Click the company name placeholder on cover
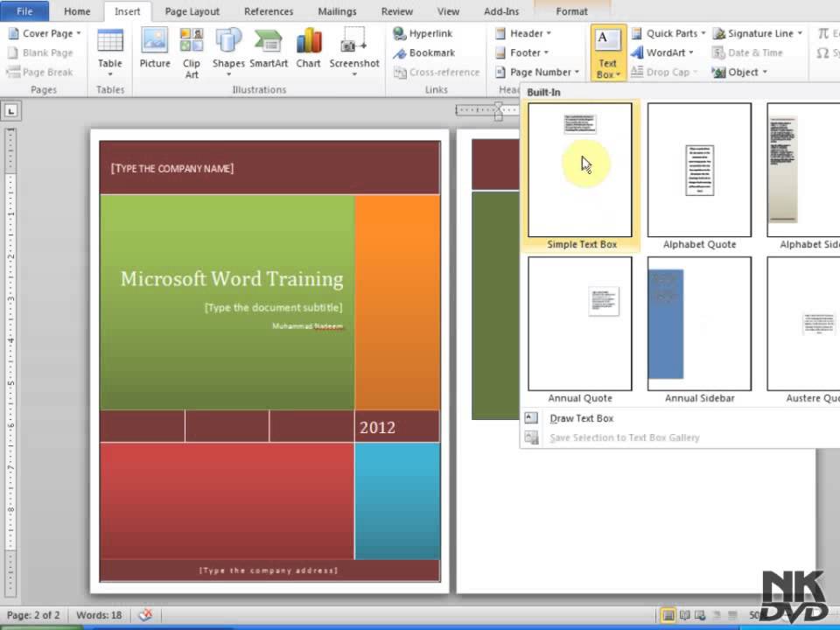 point(172,169)
